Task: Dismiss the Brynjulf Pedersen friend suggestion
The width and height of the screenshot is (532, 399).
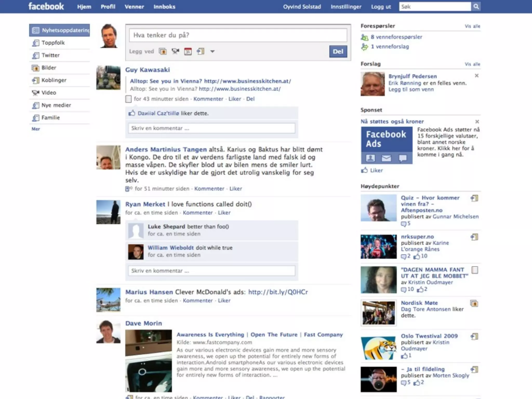Action: [x=476, y=76]
